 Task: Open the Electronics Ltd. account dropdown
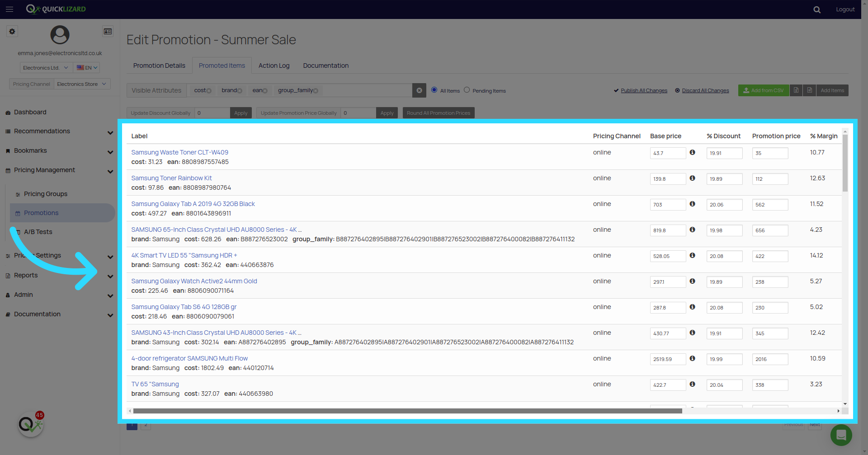pos(46,68)
